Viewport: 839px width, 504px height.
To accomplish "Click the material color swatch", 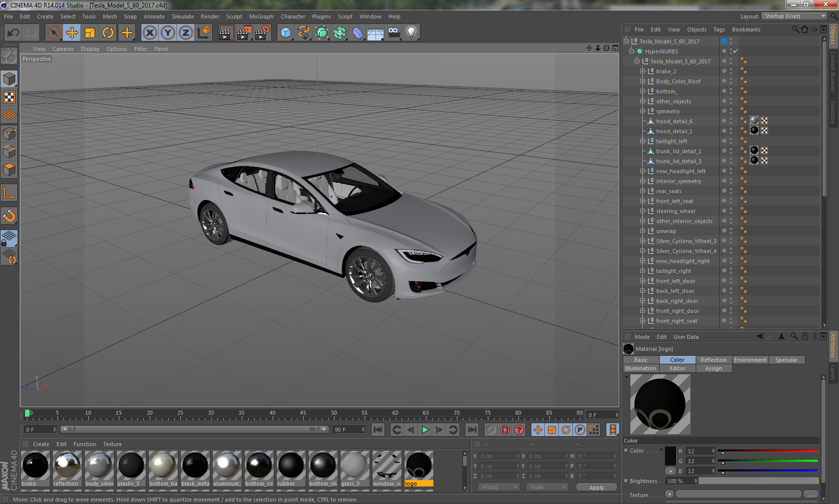I will (670, 456).
